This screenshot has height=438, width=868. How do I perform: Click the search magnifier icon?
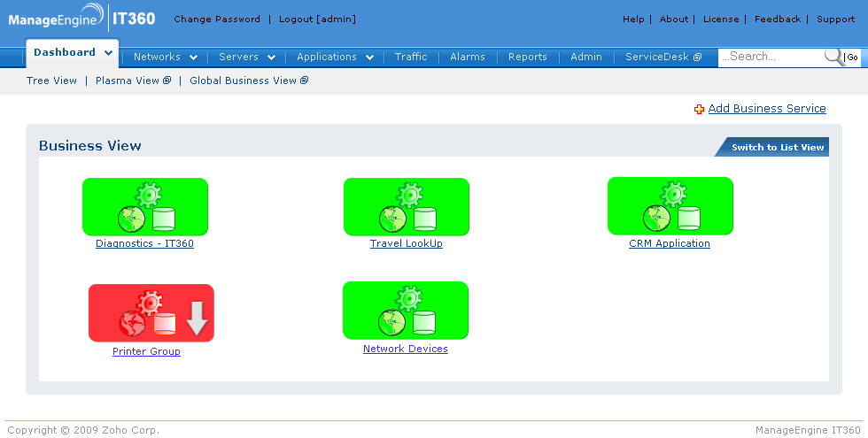point(833,57)
